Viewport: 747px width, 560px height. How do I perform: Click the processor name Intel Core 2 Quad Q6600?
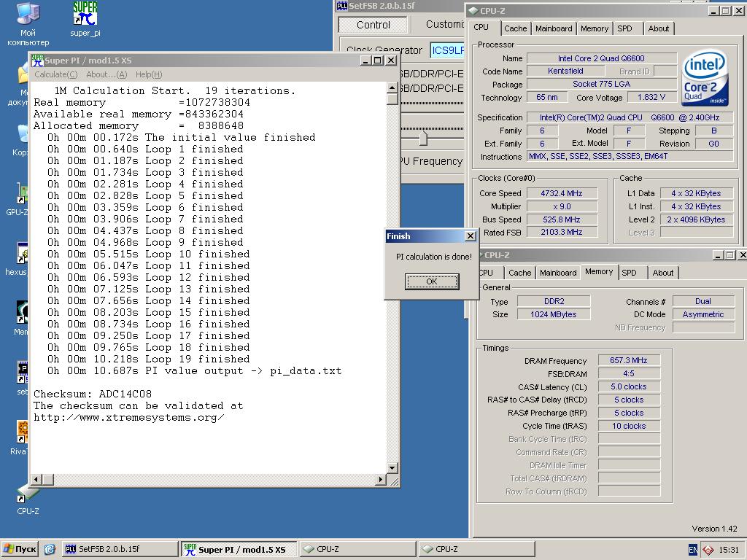[601, 58]
